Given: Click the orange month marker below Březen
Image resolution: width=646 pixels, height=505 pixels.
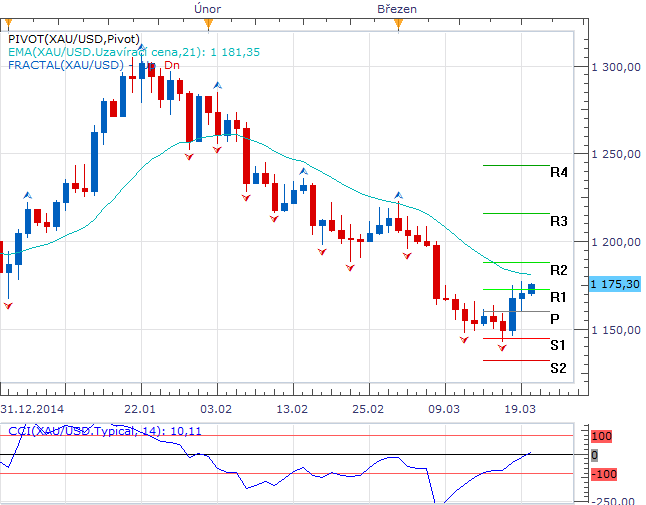Looking at the screenshot, I should click(x=398, y=24).
